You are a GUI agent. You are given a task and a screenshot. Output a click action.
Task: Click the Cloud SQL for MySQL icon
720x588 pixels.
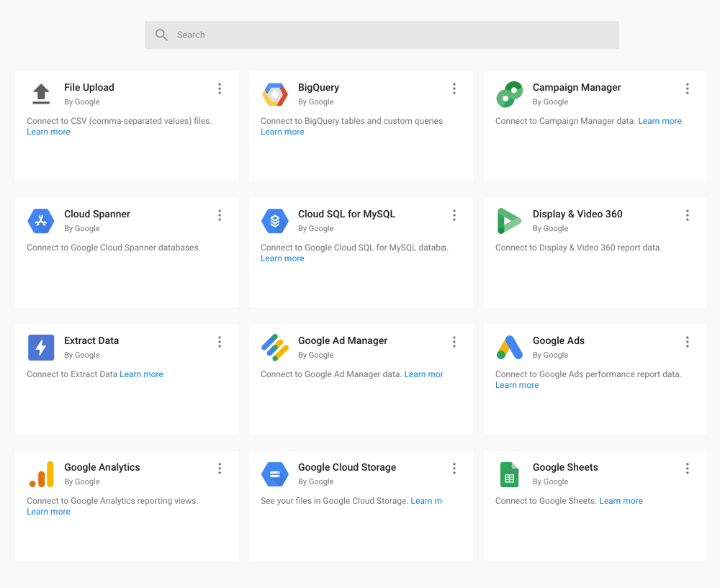(275, 220)
